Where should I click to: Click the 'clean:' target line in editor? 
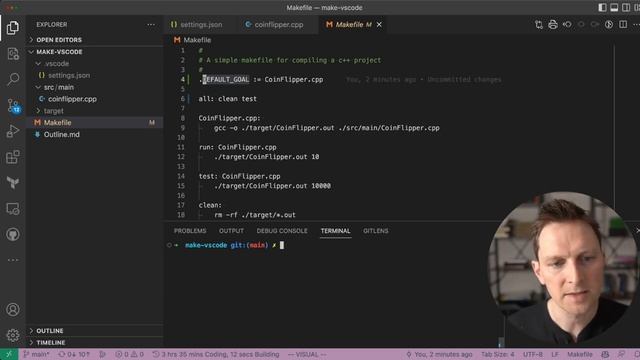tap(210, 205)
